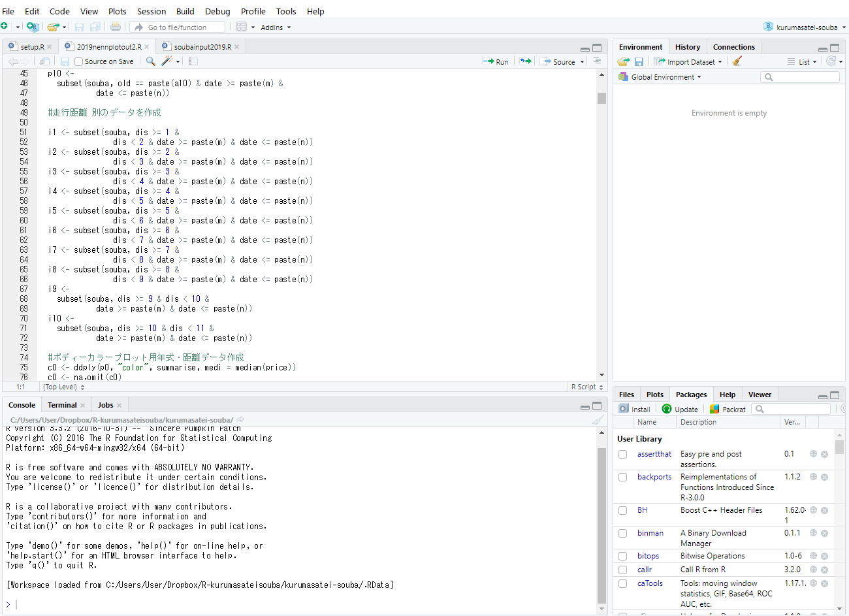Open the Terminal tab
The image size is (849, 616).
pos(62,405)
